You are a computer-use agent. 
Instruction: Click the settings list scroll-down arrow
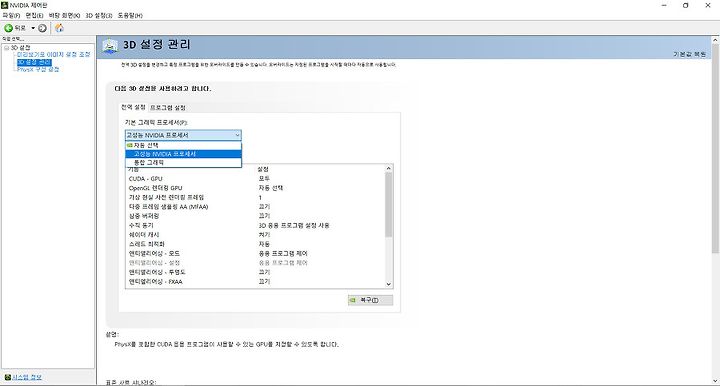(389, 284)
